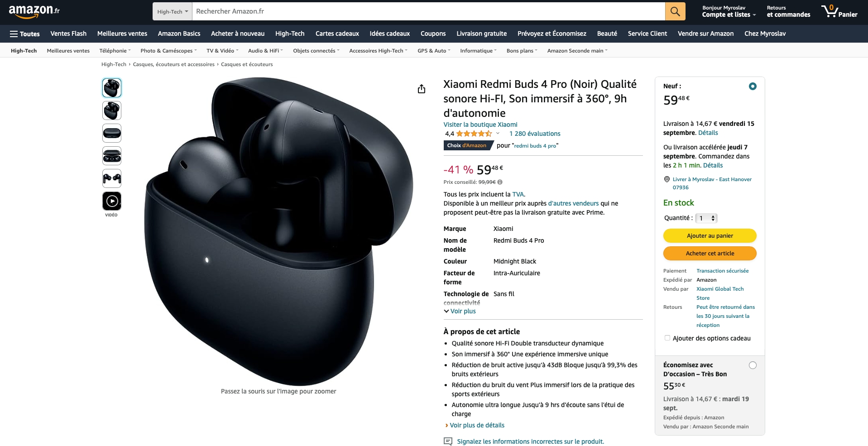This screenshot has width=868, height=446.
Task: Open the shopping cart Panier icon
Action: [839, 11]
